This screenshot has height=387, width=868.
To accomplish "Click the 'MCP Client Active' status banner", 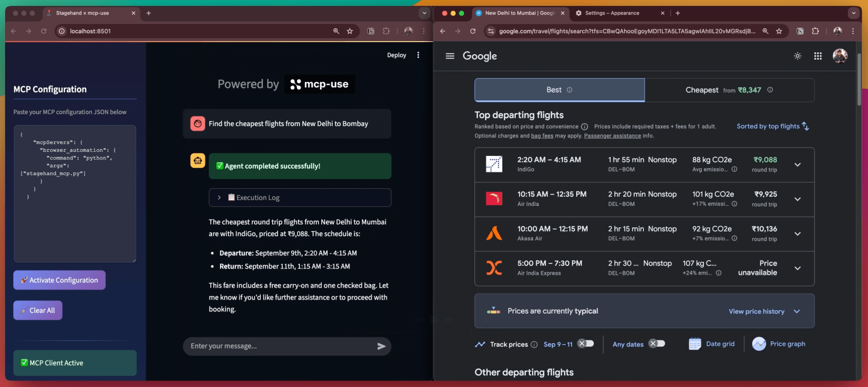I will tap(75, 363).
